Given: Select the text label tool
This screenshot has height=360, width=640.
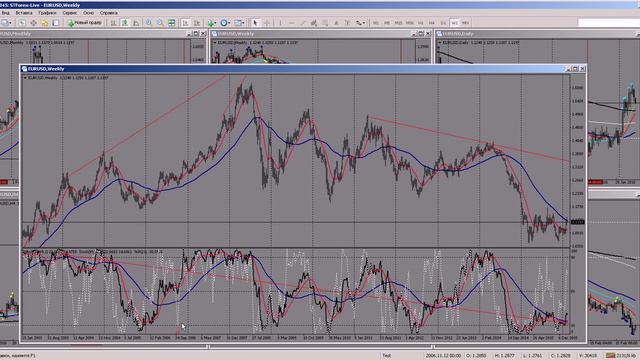Looking at the screenshot, I should pos(347,23).
